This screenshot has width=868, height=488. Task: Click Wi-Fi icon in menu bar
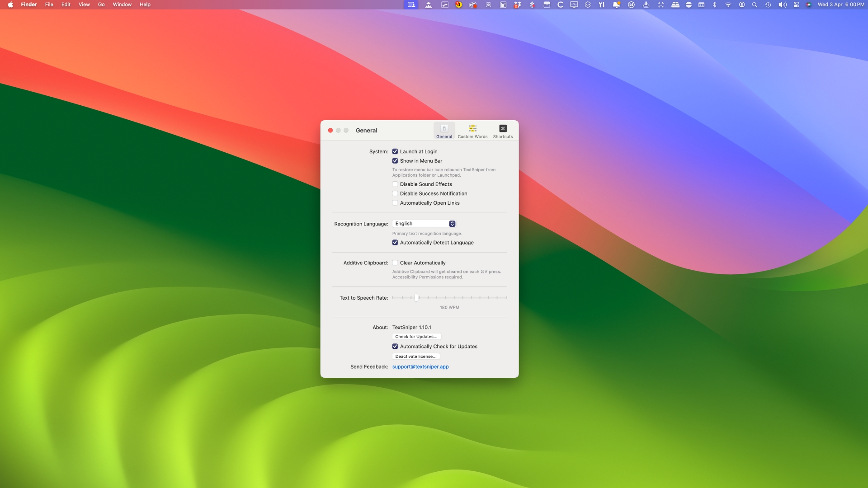pyautogui.click(x=727, y=5)
